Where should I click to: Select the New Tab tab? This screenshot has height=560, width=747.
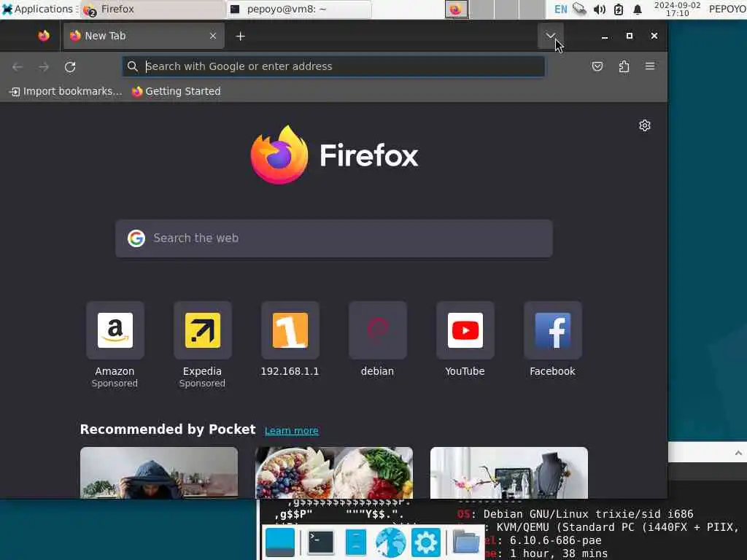pyautogui.click(x=144, y=36)
